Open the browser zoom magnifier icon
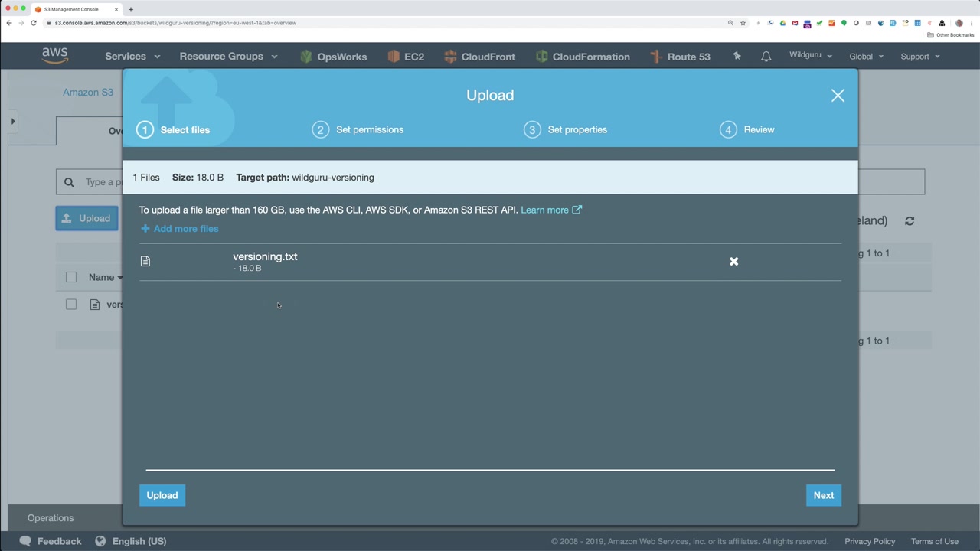 730,23
